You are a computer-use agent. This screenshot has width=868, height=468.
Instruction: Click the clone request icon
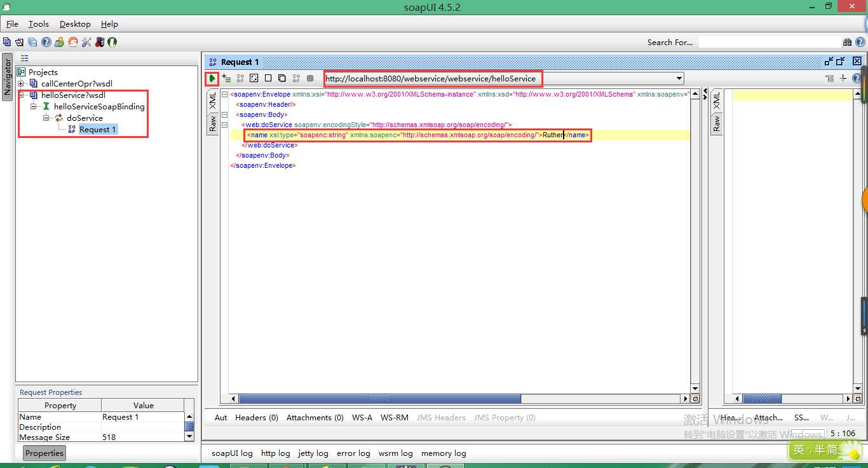tap(281, 78)
